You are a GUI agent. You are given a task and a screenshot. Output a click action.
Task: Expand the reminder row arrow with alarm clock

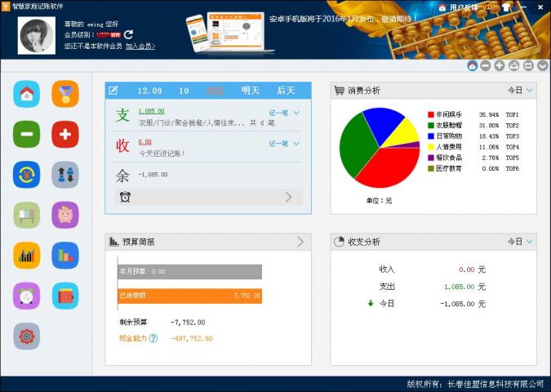tap(288, 197)
